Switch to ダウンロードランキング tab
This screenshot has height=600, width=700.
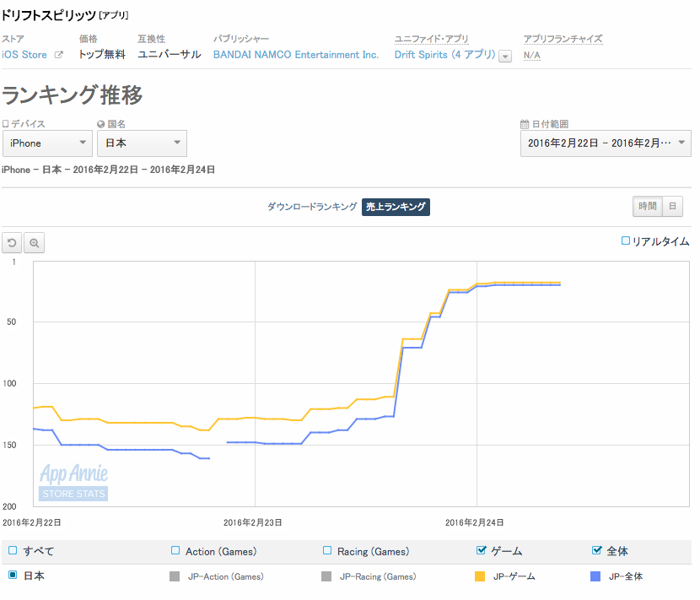tap(312, 207)
